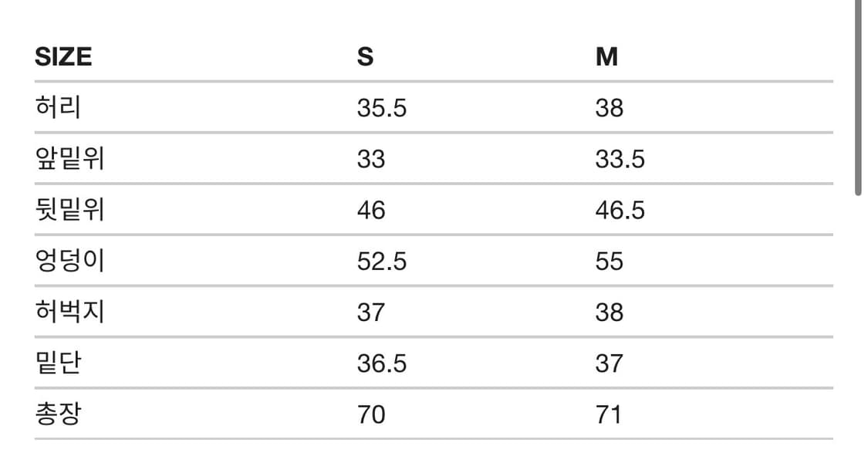Click the 엉덩이 row label
Screen dimensions: 868x473
tap(69, 261)
